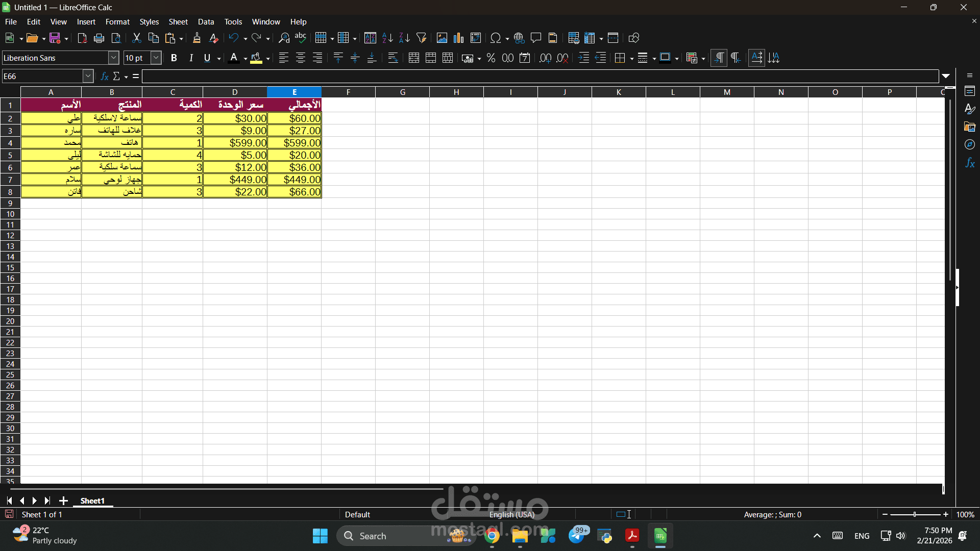Click the Copy icon
The image size is (980, 551).
tap(153, 38)
